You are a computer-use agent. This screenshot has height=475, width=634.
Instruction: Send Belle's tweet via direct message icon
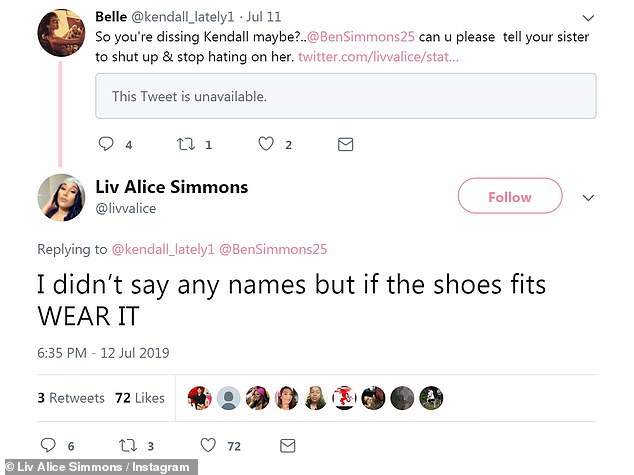click(x=345, y=144)
